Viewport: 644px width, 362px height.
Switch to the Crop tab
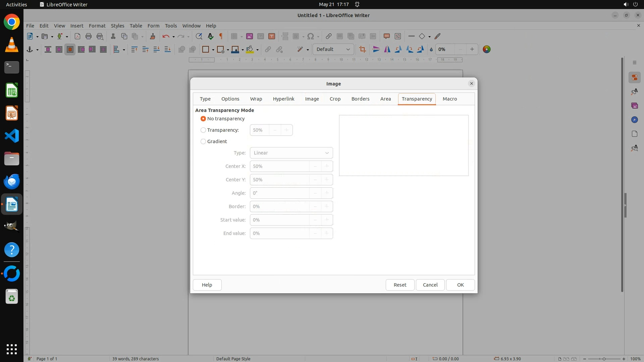point(335,99)
